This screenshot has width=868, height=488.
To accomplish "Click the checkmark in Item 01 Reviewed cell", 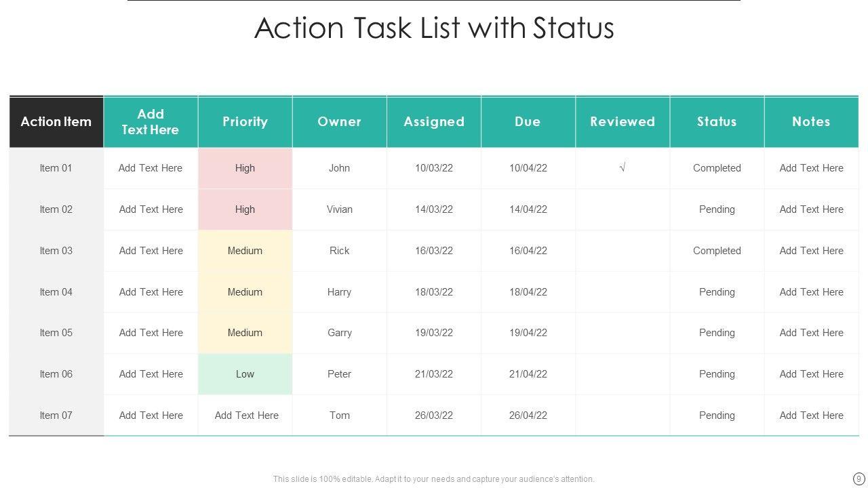I will pos(622,167).
